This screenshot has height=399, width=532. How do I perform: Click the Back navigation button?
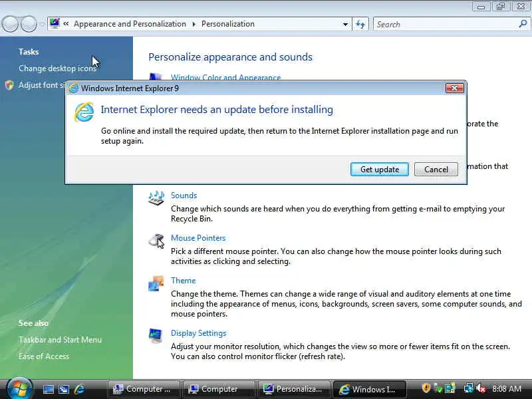(10, 24)
